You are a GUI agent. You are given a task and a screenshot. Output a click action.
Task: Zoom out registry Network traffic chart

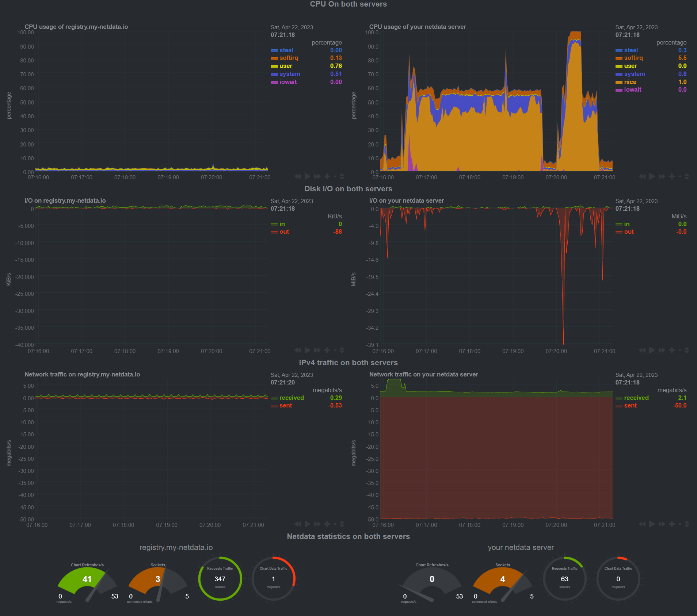(335, 524)
